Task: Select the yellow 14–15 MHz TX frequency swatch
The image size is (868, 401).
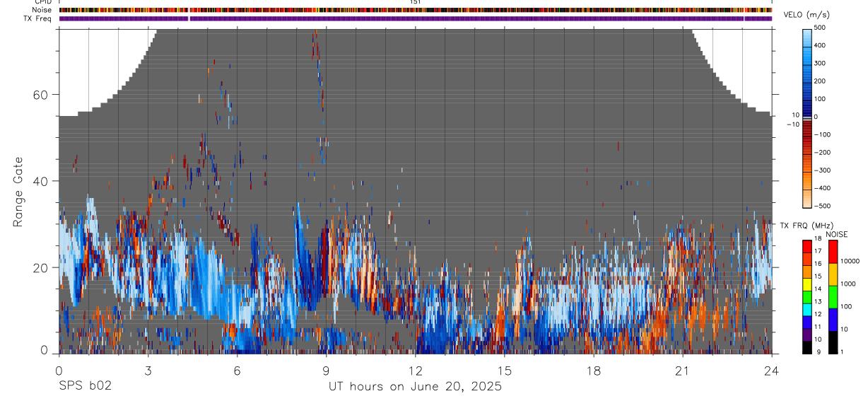Action: [807, 284]
